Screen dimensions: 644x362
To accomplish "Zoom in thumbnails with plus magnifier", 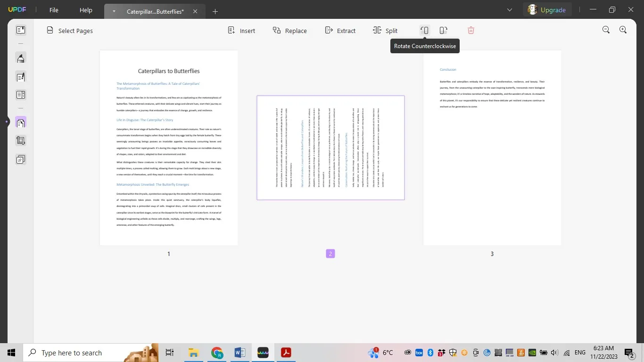I will coord(623,30).
